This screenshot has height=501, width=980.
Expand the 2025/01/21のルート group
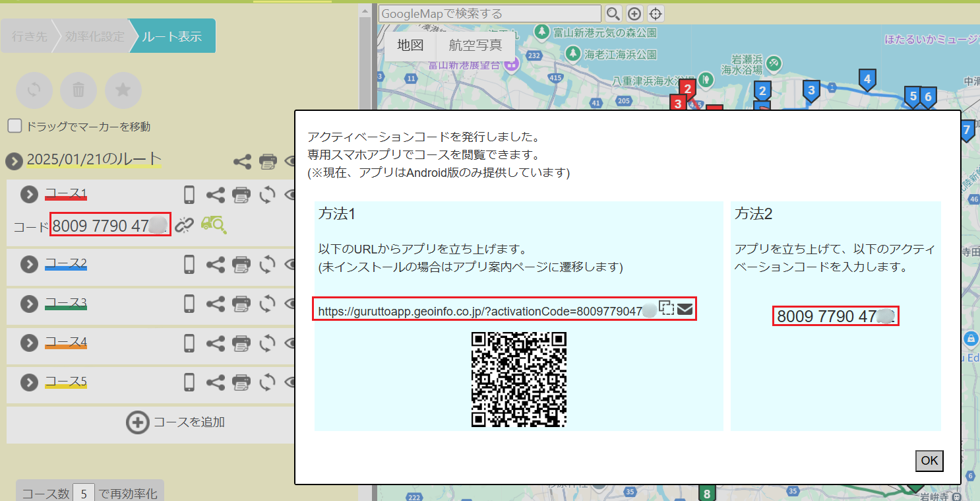tap(14, 161)
